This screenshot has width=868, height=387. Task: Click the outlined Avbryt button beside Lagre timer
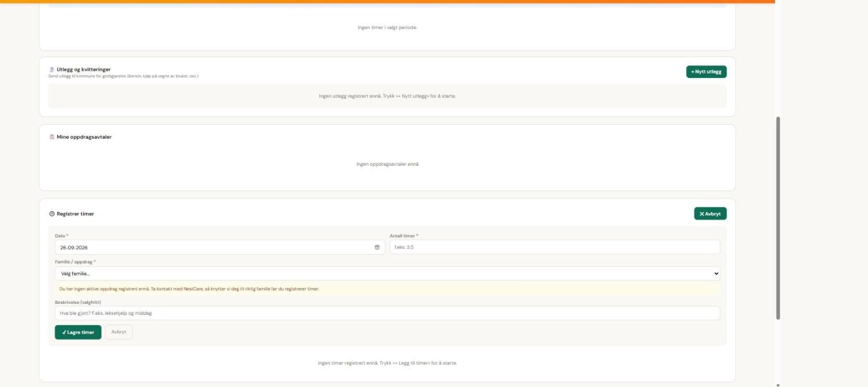pyautogui.click(x=119, y=332)
